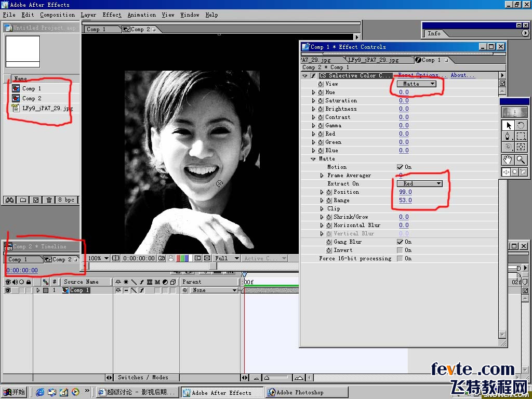Take a snapshot with the camera icon
Image resolution: width=532 pixels, height=399 pixels.
[162, 258]
